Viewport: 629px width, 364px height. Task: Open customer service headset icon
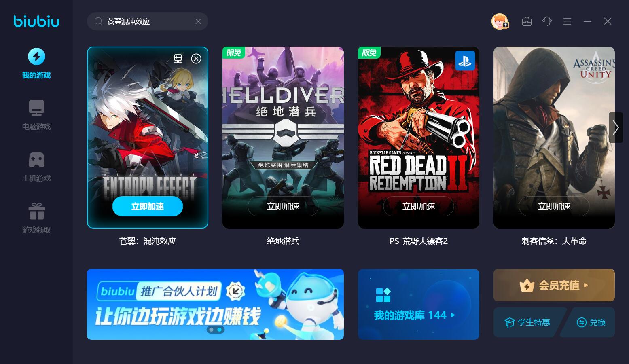tap(547, 21)
